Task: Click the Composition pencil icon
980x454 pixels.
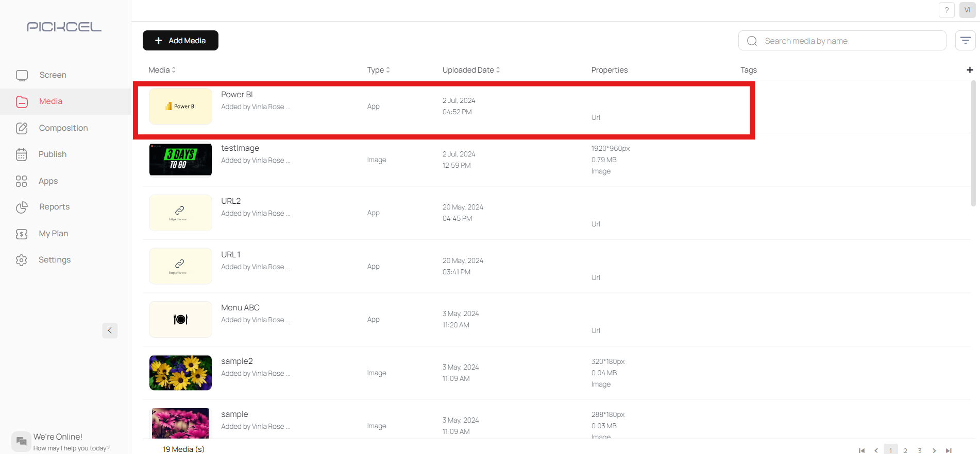Action: click(22, 128)
